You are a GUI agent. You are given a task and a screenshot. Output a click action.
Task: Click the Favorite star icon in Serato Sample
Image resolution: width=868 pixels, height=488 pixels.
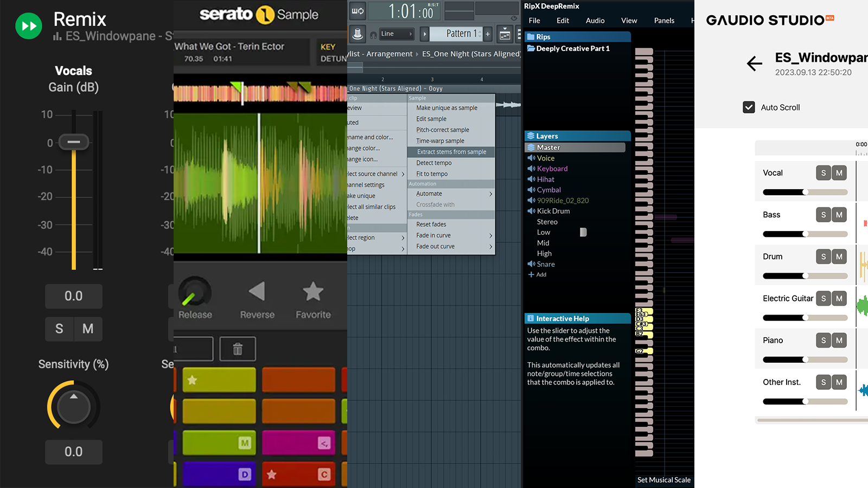312,291
